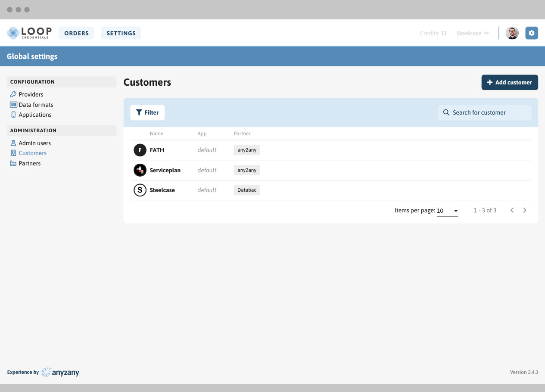
Task: Click the Serviceplan logo icon
Action: 140,170
